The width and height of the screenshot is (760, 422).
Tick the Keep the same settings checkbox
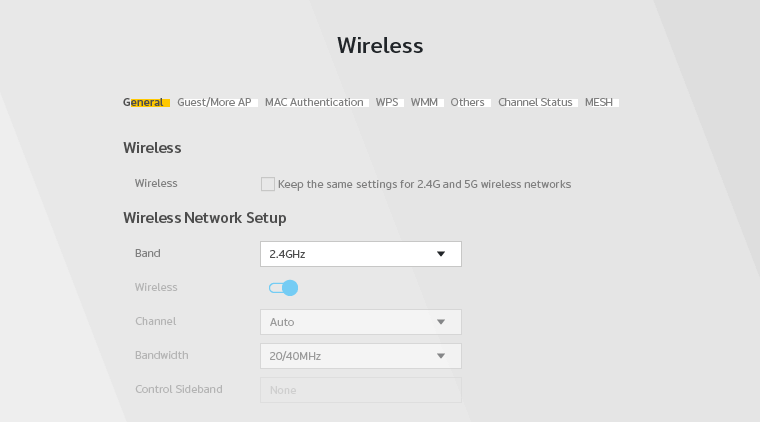[268, 184]
